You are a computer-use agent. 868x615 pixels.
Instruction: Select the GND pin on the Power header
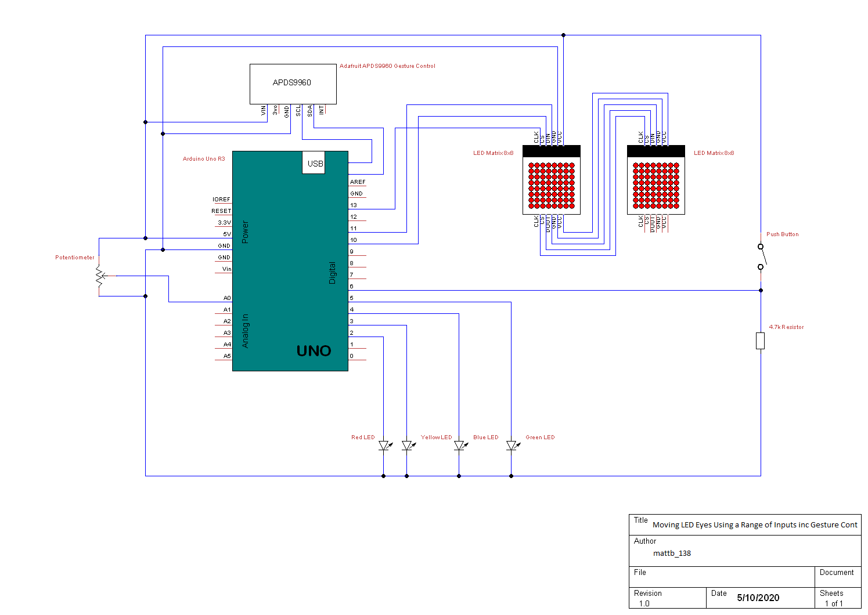(x=223, y=245)
